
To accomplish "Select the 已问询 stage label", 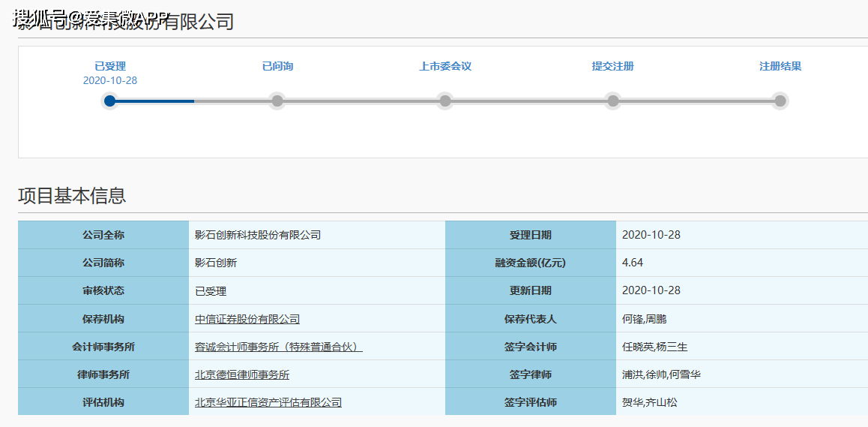I will tap(277, 67).
